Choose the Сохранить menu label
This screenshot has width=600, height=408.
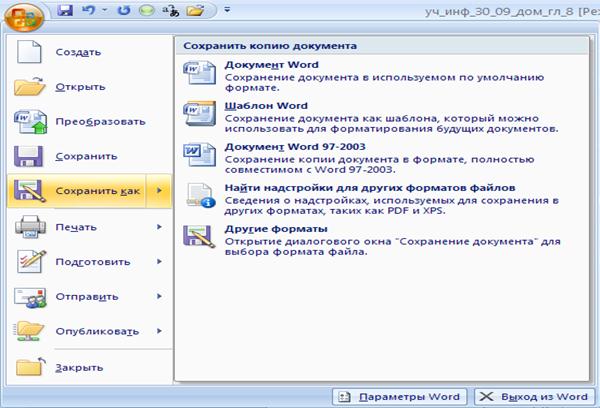(x=86, y=156)
